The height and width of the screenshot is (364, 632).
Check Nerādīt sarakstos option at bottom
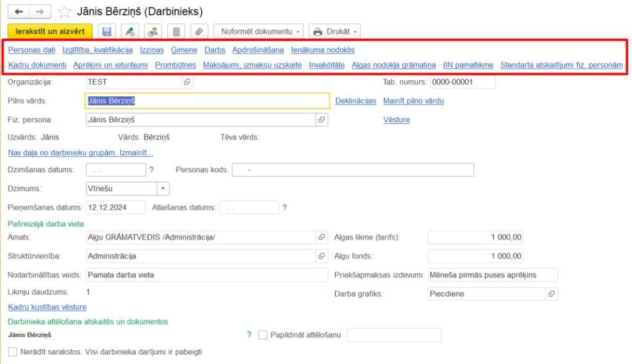tap(12, 352)
